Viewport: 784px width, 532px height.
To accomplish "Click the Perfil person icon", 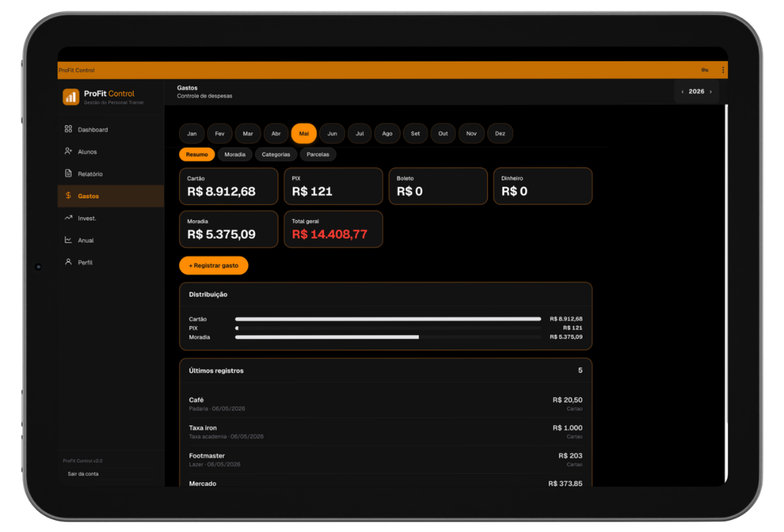I will [x=69, y=262].
